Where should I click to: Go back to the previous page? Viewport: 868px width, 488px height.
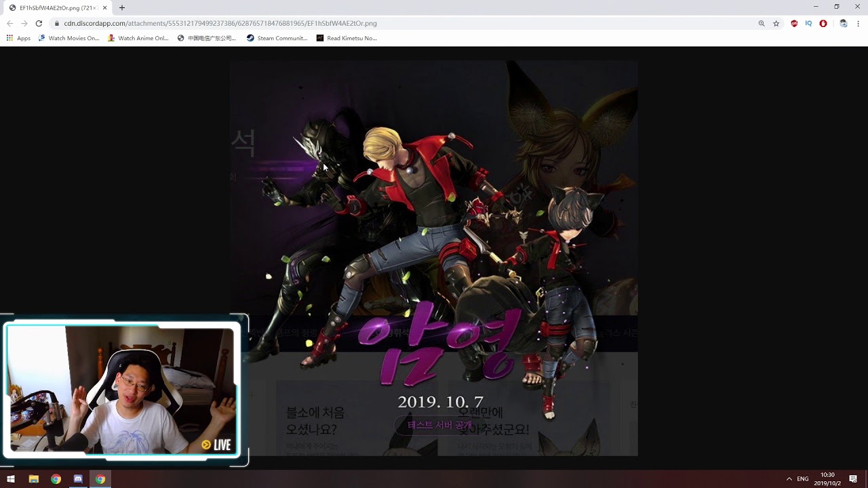click(9, 23)
